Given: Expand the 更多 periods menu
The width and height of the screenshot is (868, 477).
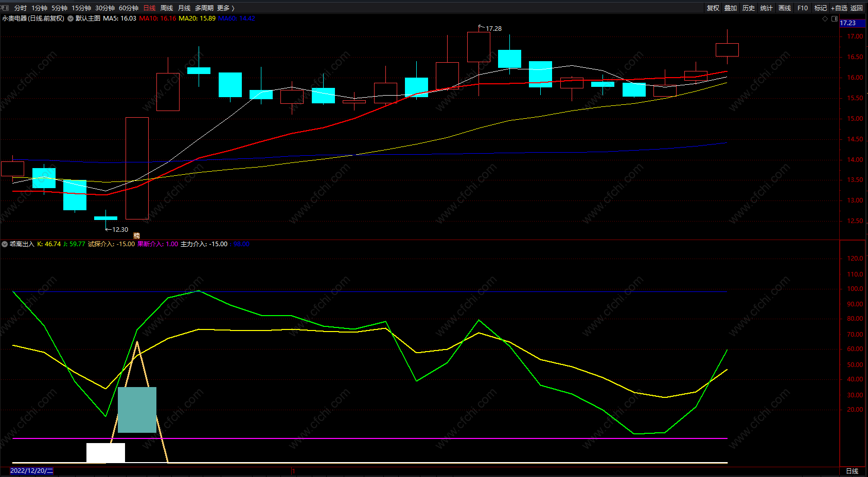Looking at the screenshot, I should (x=225, y=8).
